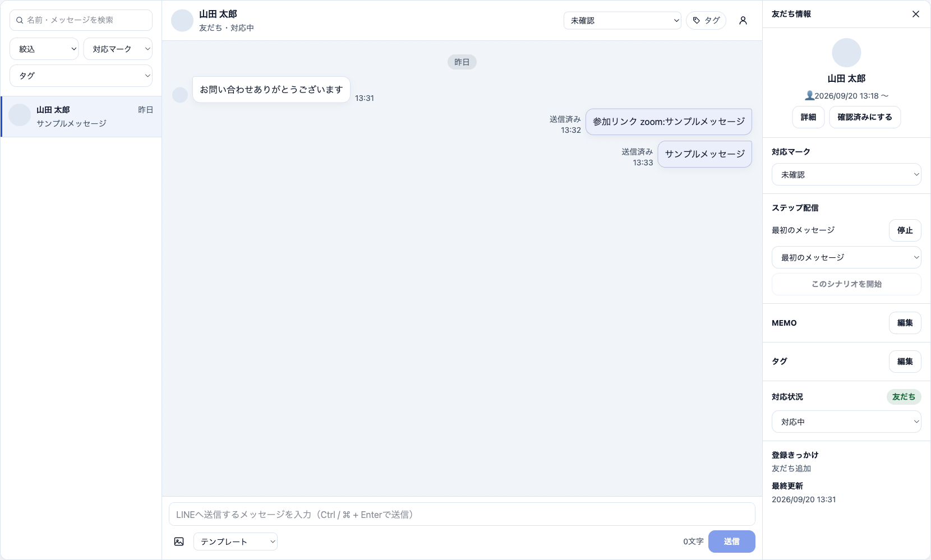The width and height of the screenshot is (931, 560).
Task: Open the 対応マーク 未確認 dropdown in info panel
Action: pos(846,174)
